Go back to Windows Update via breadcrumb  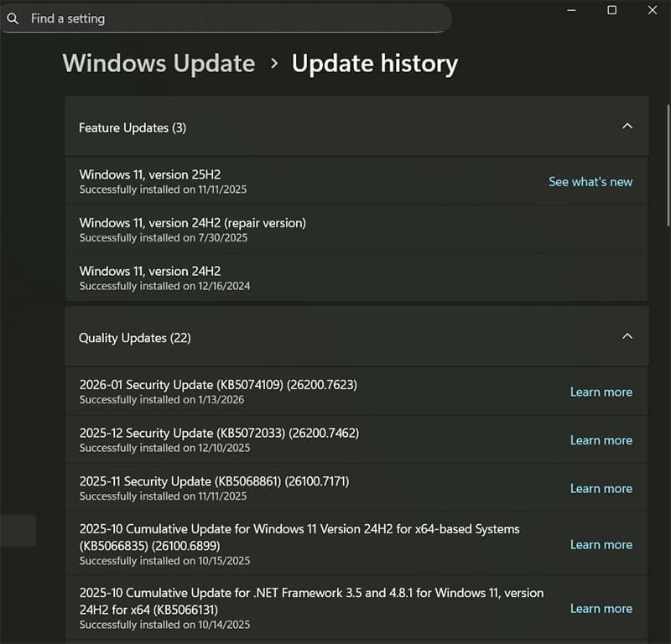158,63
